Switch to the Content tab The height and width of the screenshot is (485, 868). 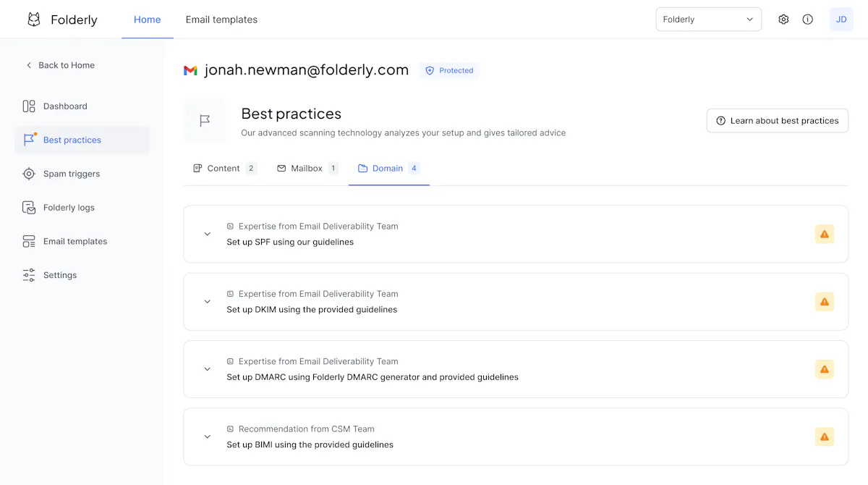click(225, 168)
